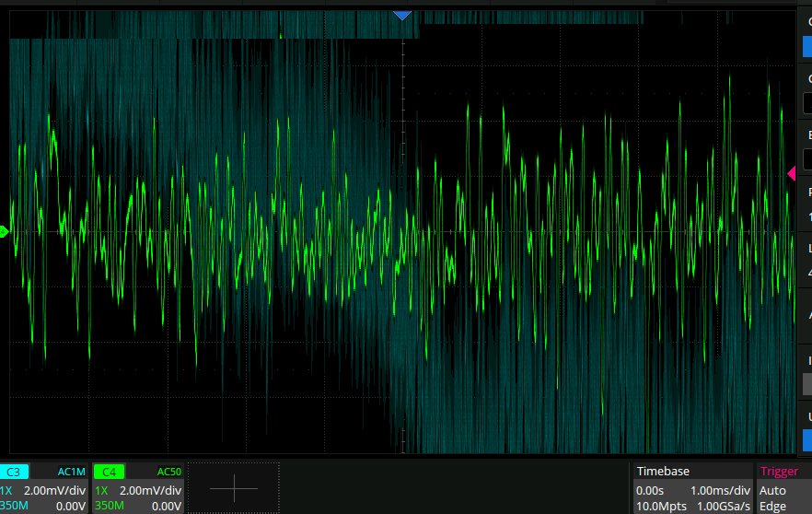Click the 10.0Mpts memory depth value
The height and width of the screenshot is (514, 812).
pos(656,506)
